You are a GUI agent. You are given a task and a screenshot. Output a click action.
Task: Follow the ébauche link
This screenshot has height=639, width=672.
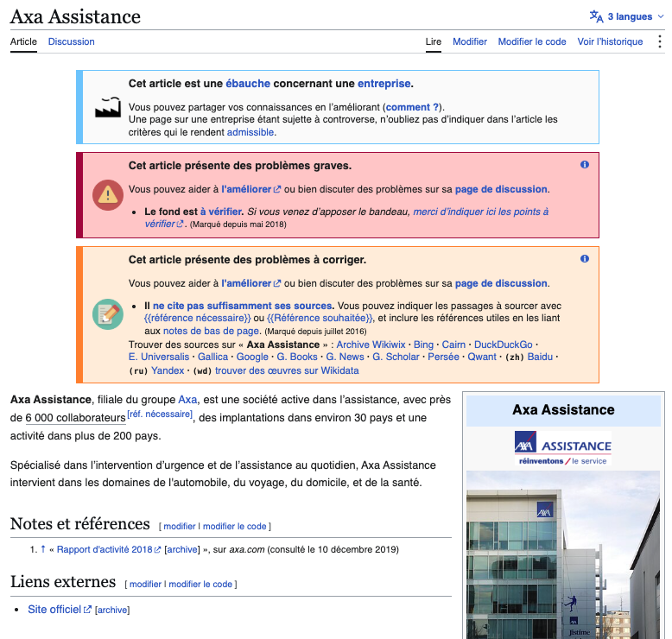coord(248,84)
